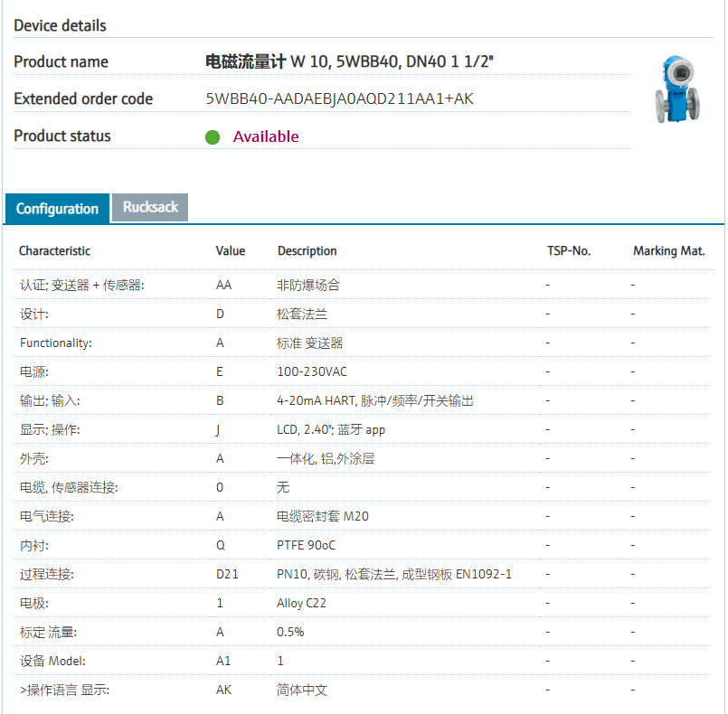Click the D21 process connection value
728x714 pixels.
coord(226,574)
